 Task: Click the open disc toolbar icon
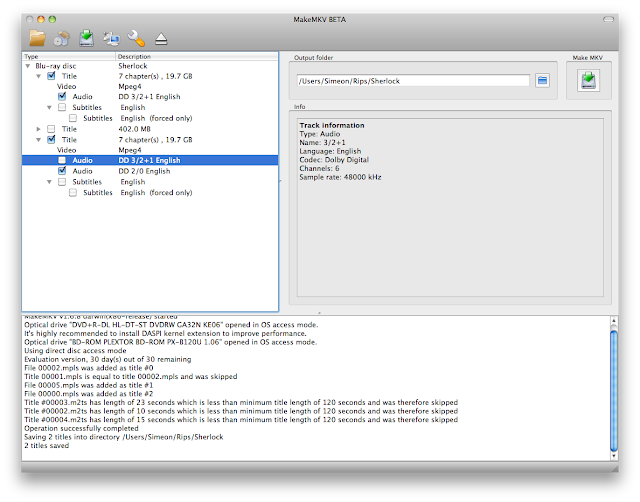pos(62,38)
